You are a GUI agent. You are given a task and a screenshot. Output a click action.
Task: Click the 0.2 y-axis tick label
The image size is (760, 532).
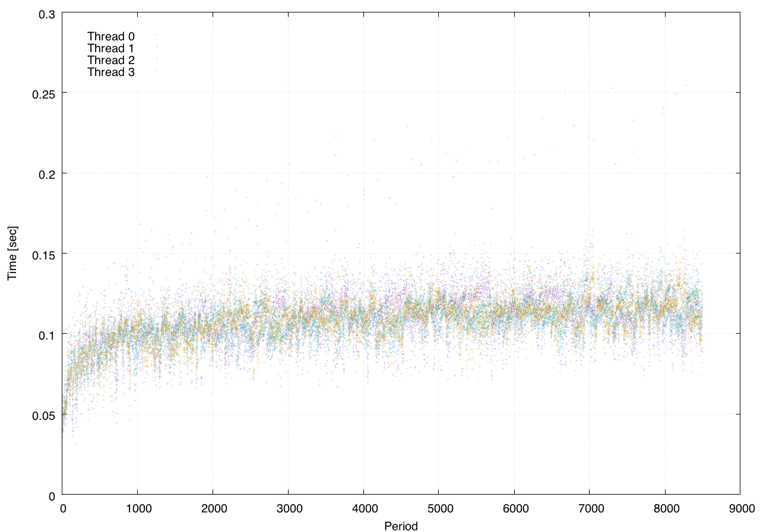click(x=47, y=173)
